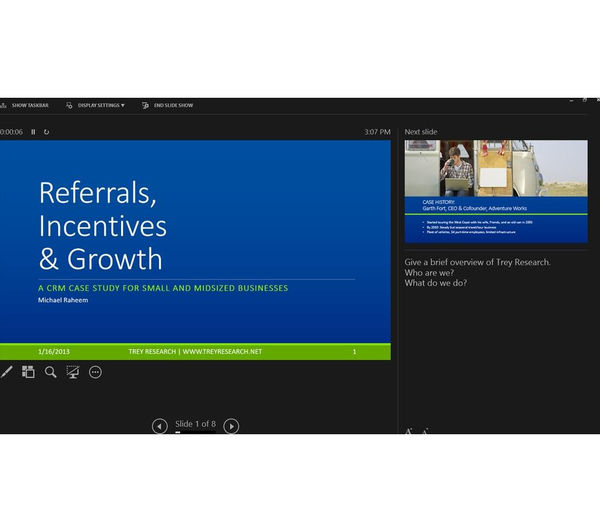
Task: Click the speaker notes text about Trey Research
Action: coord(477,273)
